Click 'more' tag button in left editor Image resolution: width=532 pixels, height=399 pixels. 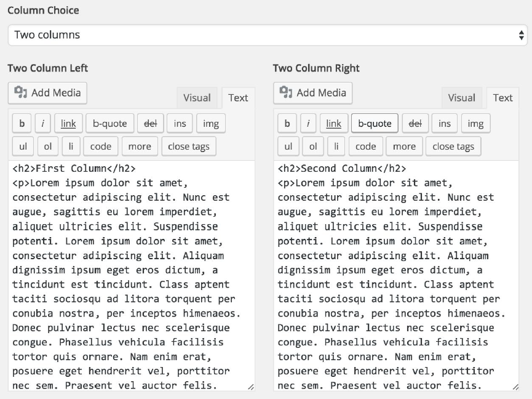tap(140, 147)
